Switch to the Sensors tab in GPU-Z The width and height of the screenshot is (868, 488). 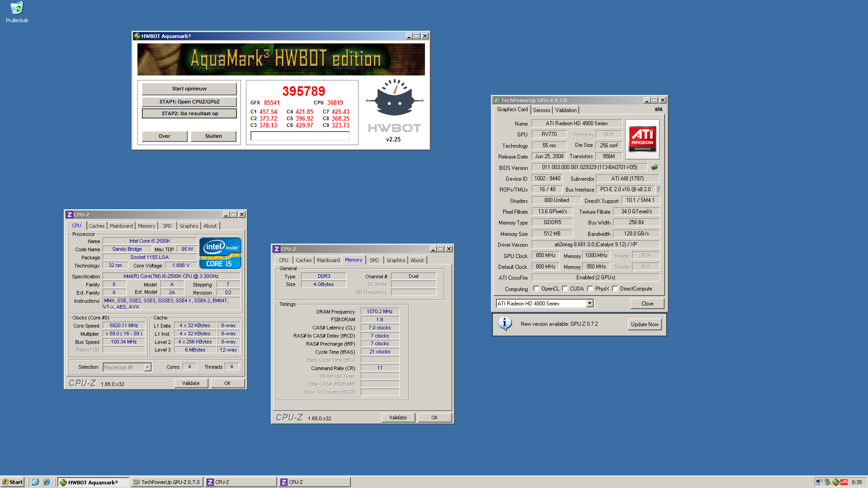(542, 110)
